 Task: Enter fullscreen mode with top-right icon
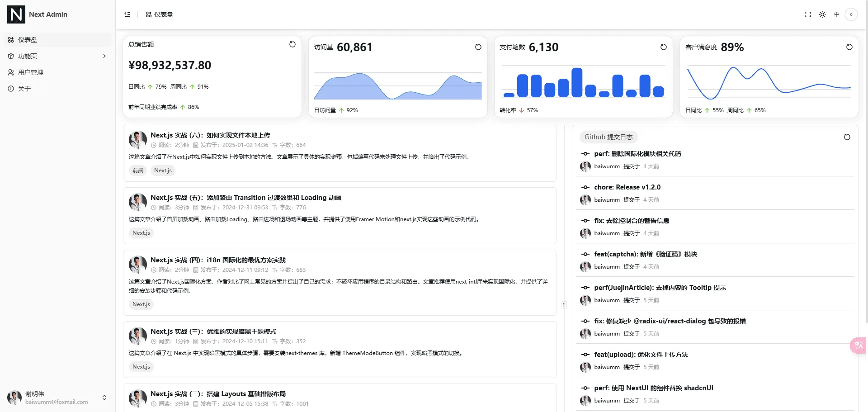click(x=808, y=14)
